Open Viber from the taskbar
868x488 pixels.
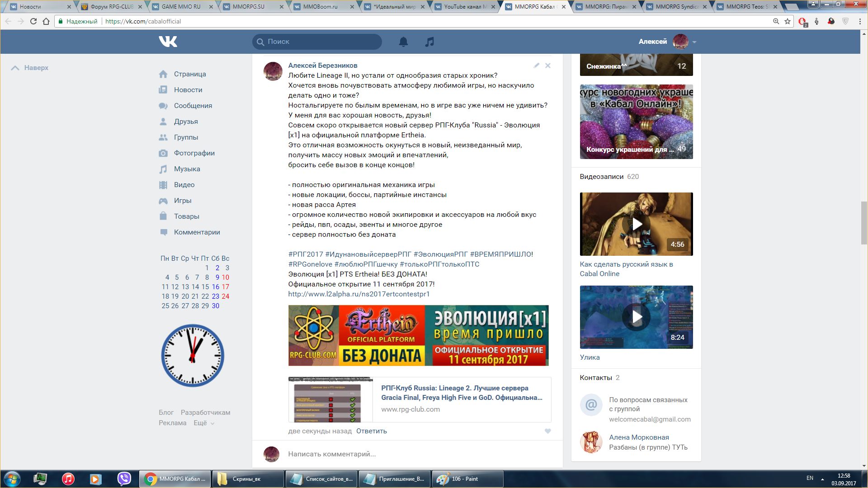(124, 479)
